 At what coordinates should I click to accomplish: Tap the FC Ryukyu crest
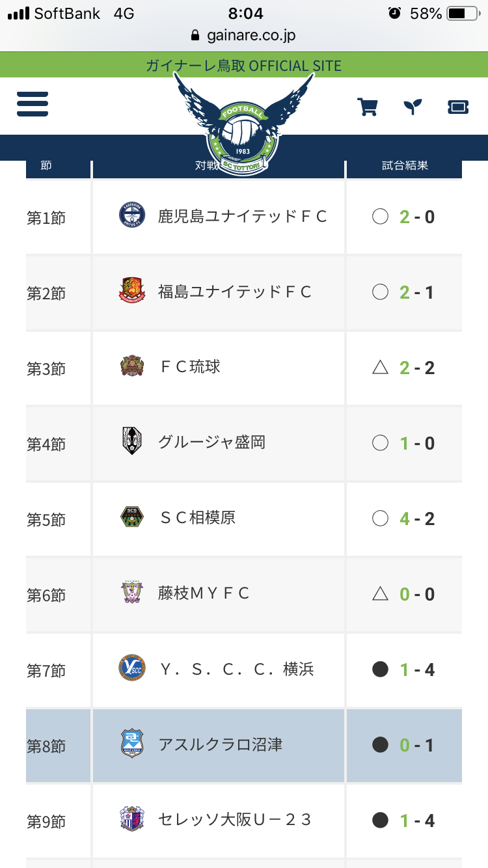132,367
